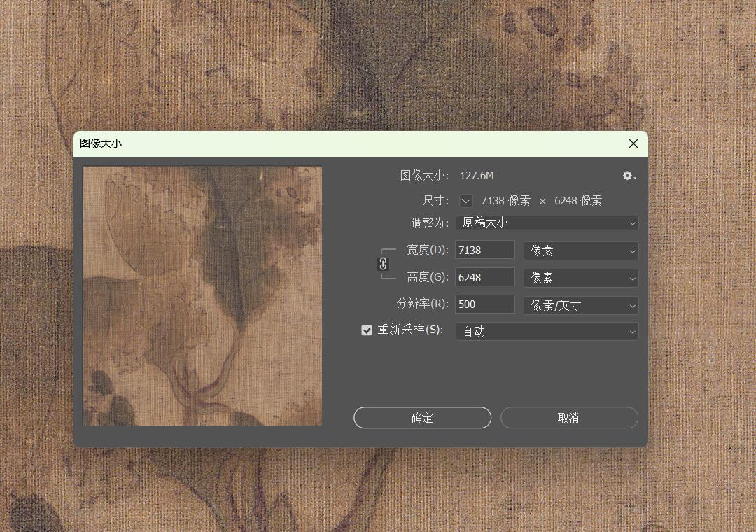This screenshot has width=756, height=532.
Task: Click the 127.6M image size value
Action: (x=477, y=176)
